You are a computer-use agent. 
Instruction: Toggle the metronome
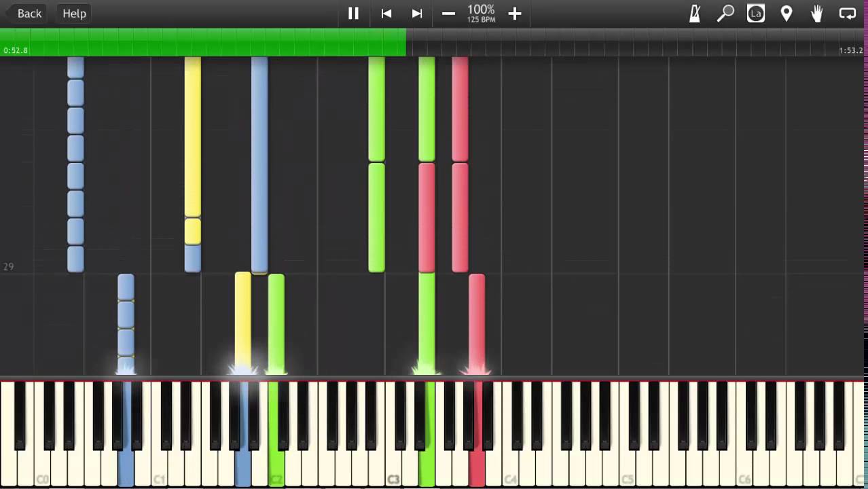point(694,14)
